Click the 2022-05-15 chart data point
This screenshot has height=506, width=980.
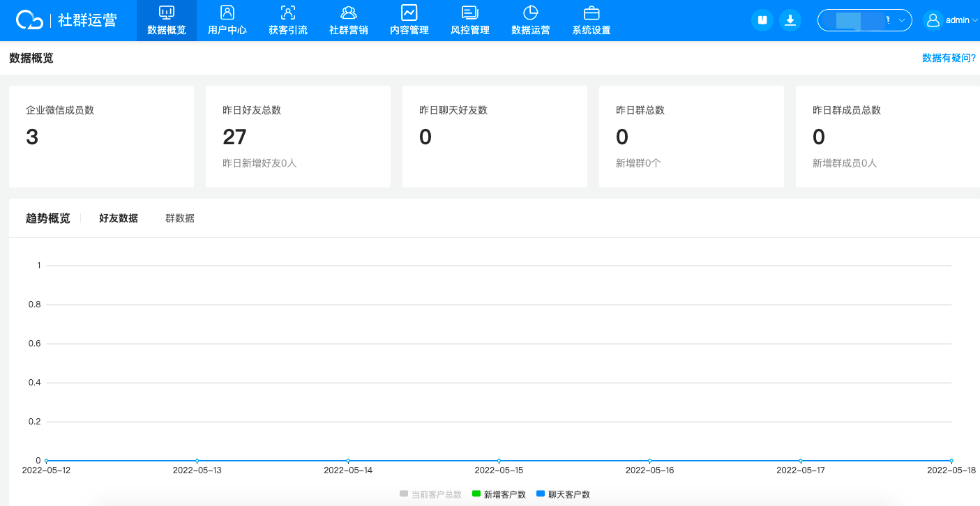coord(499,461)
